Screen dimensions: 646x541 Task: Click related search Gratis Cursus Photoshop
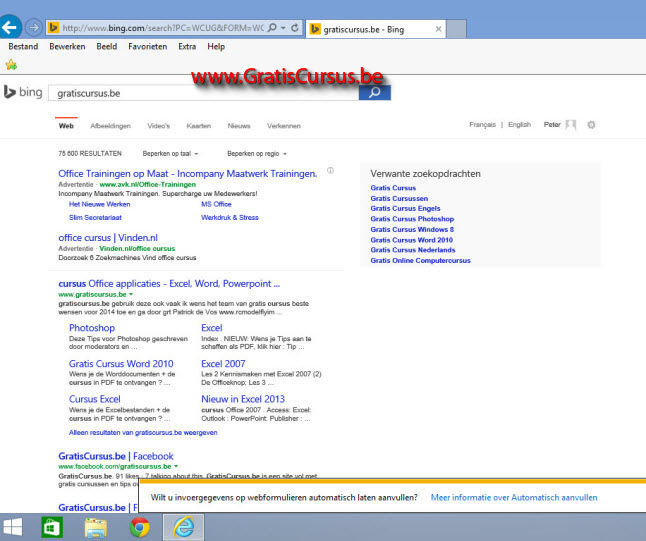point(412,219)
